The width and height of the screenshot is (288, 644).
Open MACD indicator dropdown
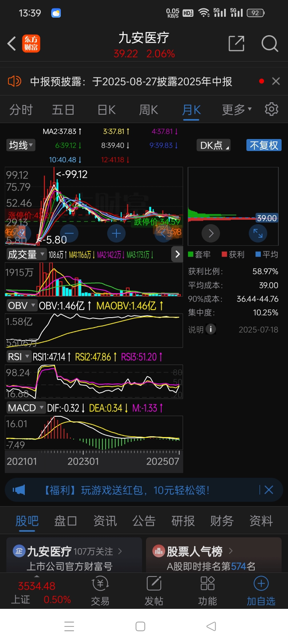[26, 407]
